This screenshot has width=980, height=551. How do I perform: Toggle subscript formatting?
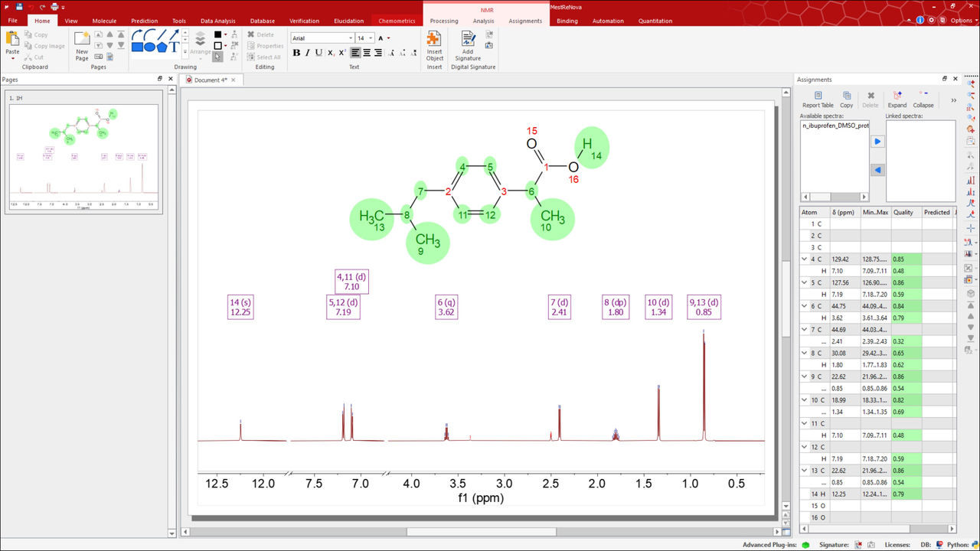tap(331, 53)
